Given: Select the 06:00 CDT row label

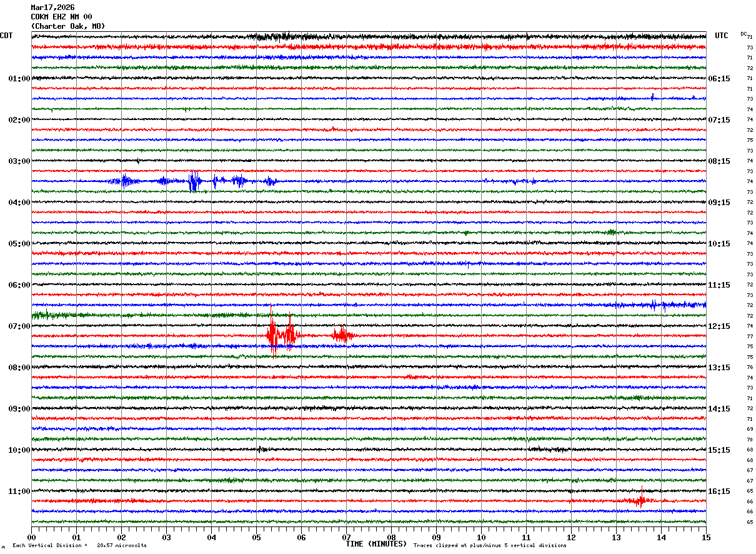Looking at the screenshot, I should click(x=19, y=285).
